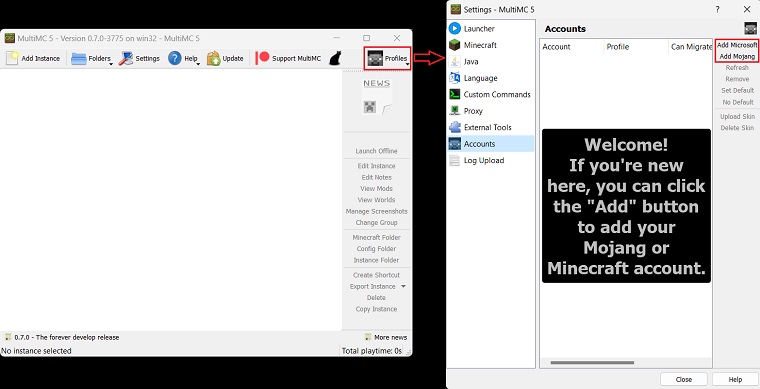Select Language in Settings sidebar
This screenshot has height=389, width=760.
(x=491, y=78)
